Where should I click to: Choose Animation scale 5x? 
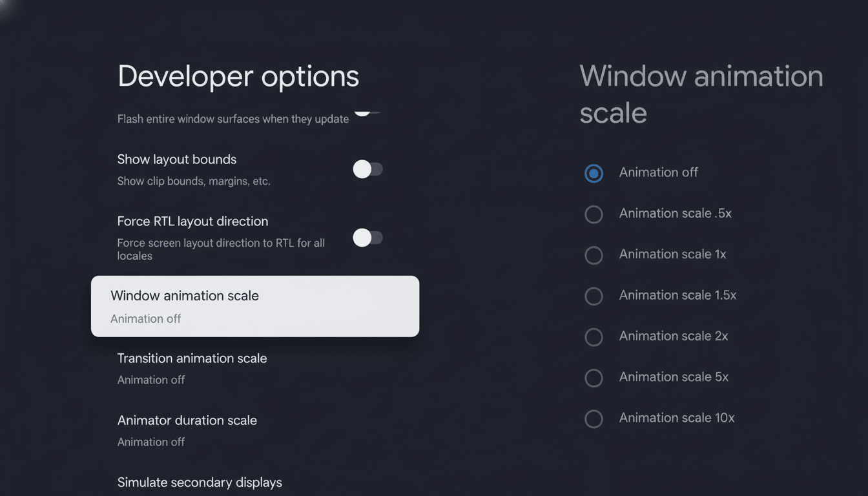click(594, 378)
